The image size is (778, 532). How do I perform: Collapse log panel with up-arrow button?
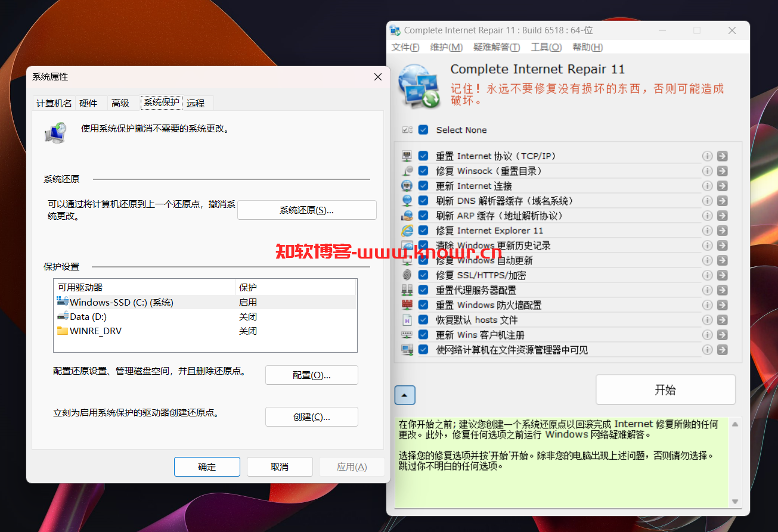pyautogui.click(x=405, y=395)
